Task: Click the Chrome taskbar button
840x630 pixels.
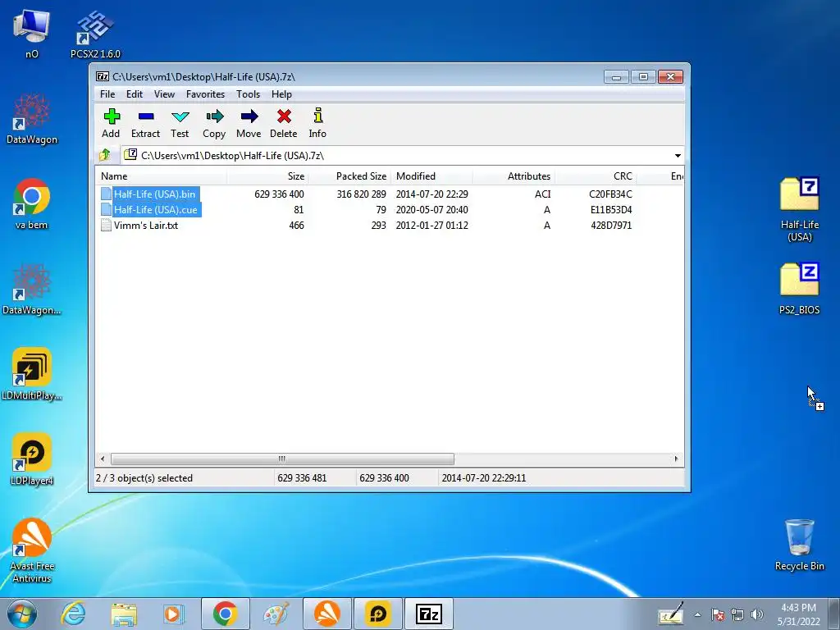Action: tap(225, 614)
